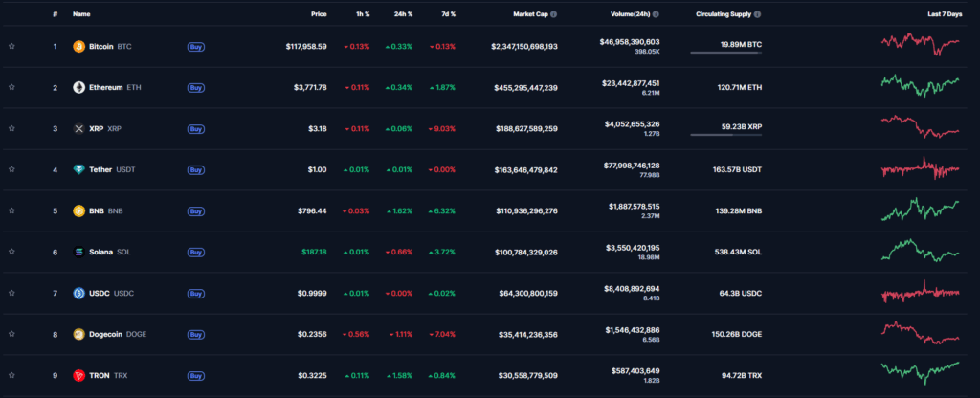Sort table by Name column header
This screenshot has width=980, height=398.
[x=81, y=13]
